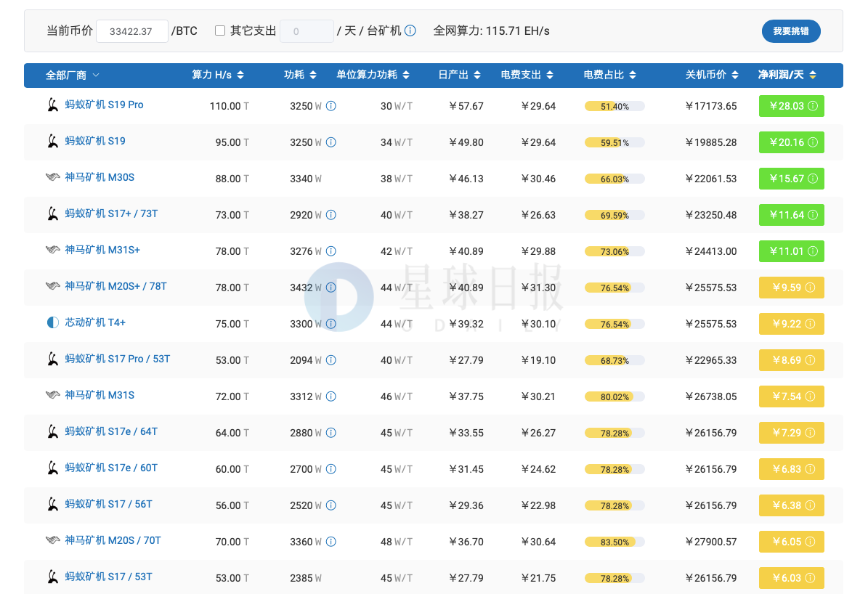Open the info icon in the ¥20.16 profit badge
Screen dimensions: 868x594
813,142
